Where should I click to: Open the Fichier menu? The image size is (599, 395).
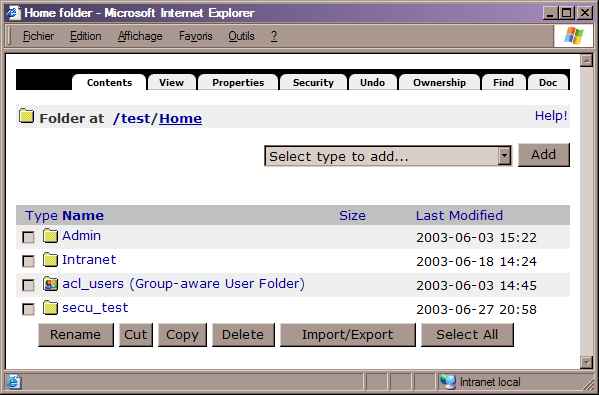38,36
